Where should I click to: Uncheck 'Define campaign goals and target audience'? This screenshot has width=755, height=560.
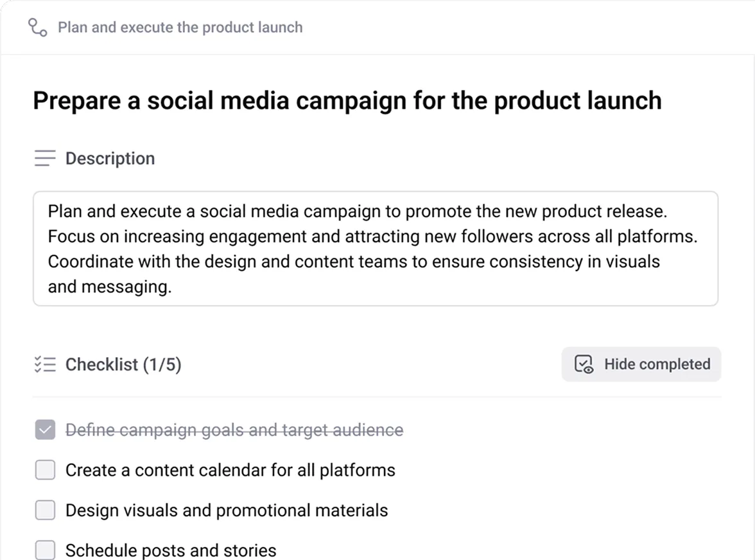(45, 430)
